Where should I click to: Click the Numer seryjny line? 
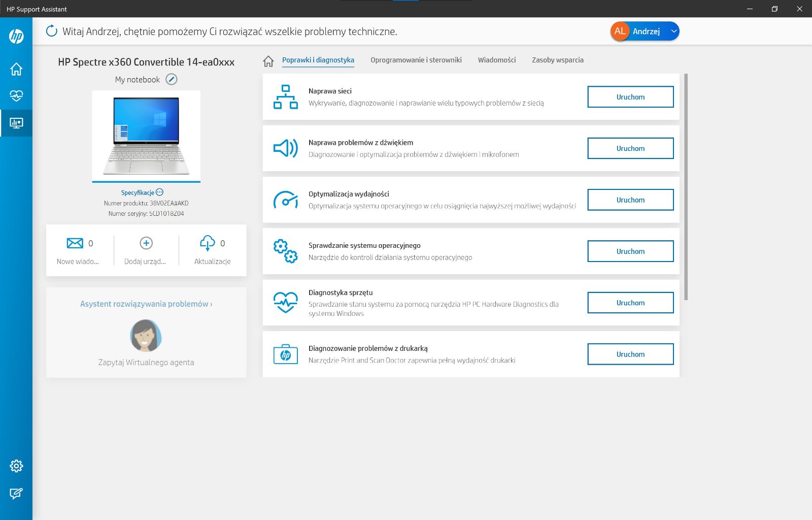coord(146,214)
